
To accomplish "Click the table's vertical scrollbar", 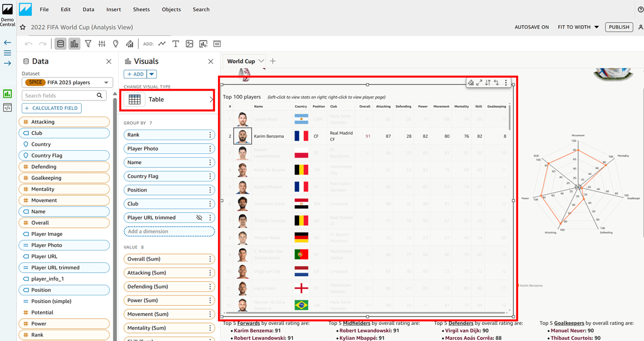I will click(510, 117).
